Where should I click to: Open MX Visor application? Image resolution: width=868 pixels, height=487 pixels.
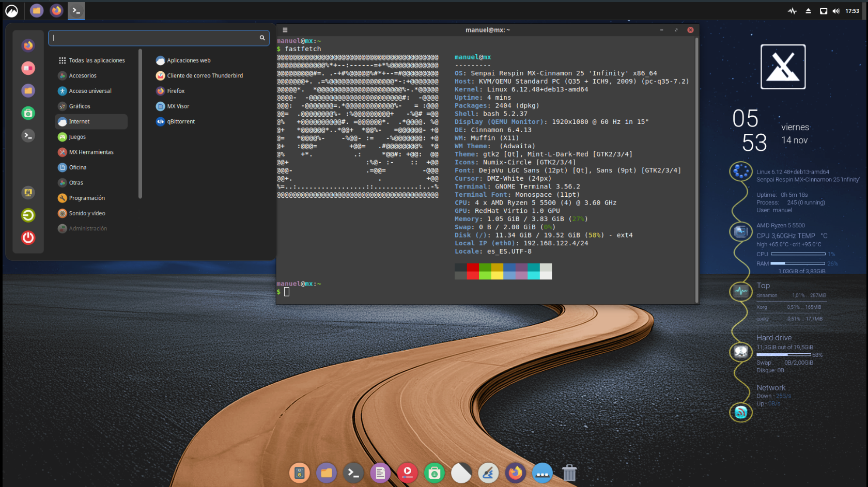point(178,106)
